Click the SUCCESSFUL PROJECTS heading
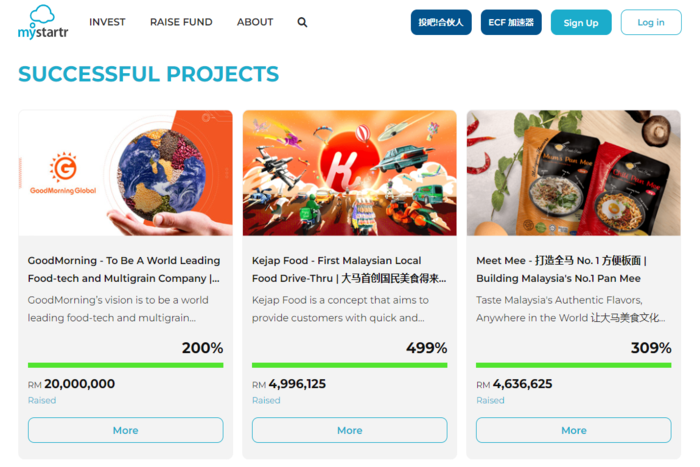Screen dimensions: 700x467 (149, 74)
